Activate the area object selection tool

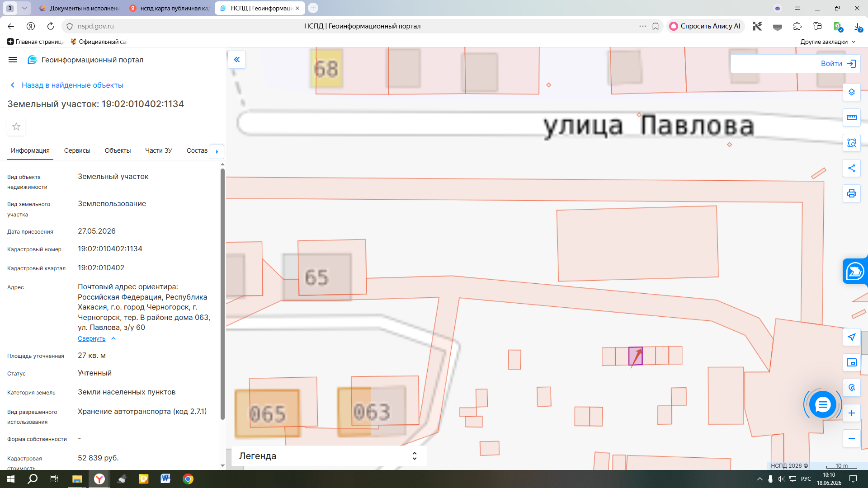pyautogui.click(x=852, y=143)
